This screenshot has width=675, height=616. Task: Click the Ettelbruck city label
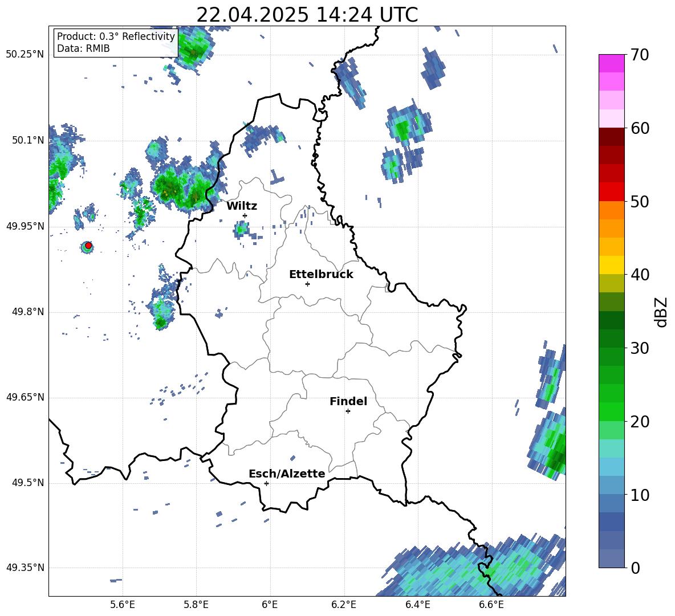(x=321, y=275)
